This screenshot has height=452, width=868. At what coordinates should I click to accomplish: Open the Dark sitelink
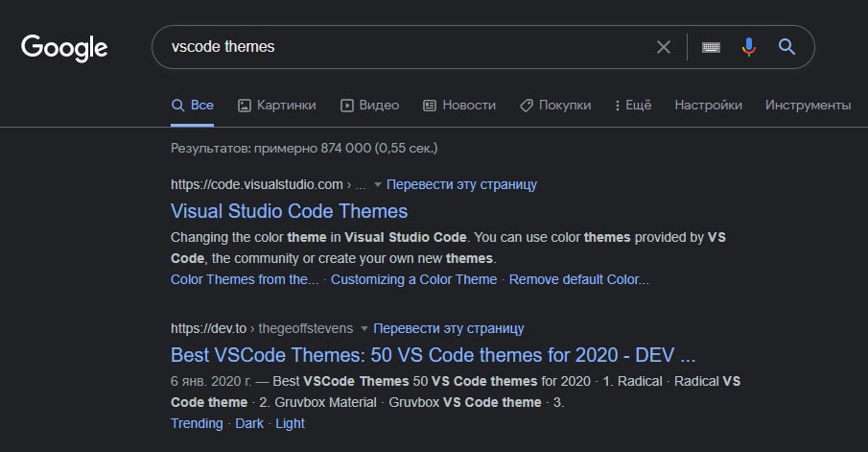[x=249, y=423]
